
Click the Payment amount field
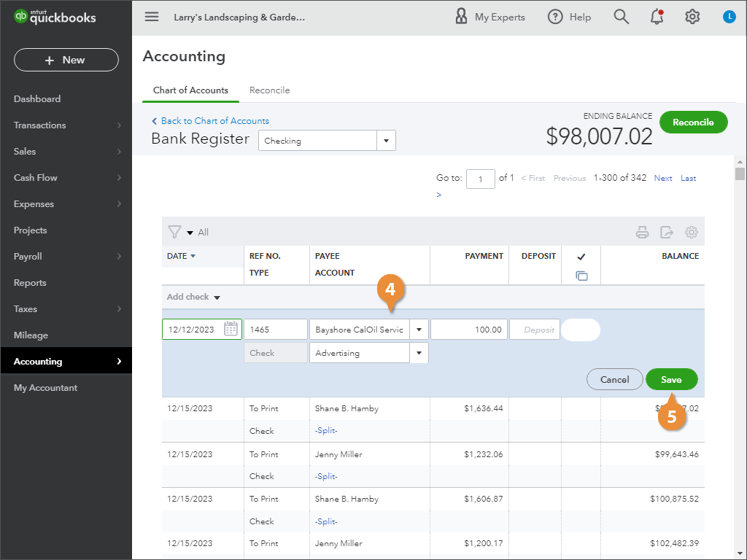click(469, 330)
